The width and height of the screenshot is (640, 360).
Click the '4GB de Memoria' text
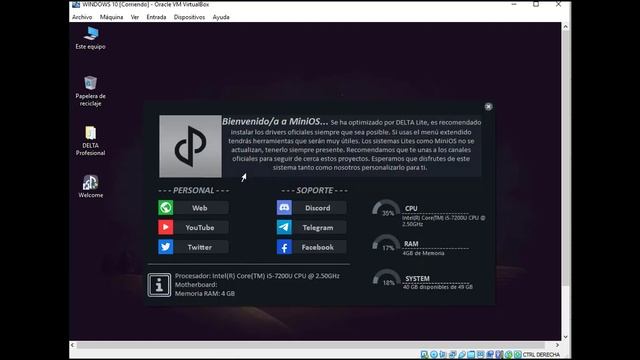coord(423,253)
